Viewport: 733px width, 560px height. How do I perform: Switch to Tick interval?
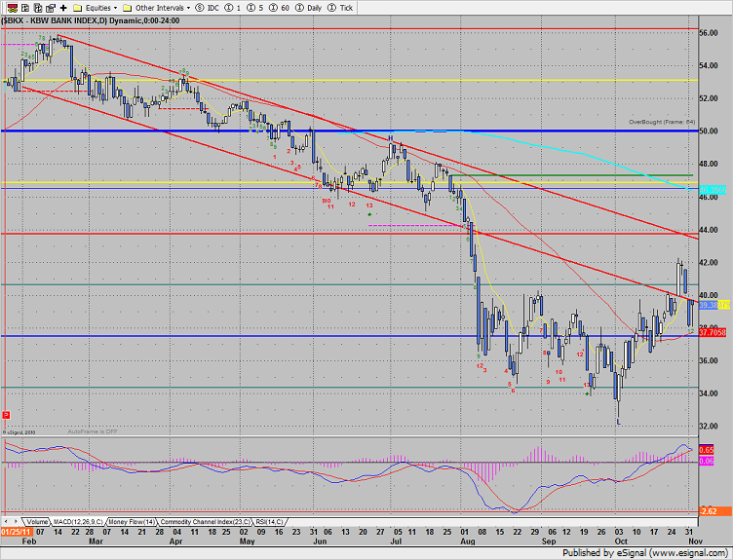click(x=340, y=8)
